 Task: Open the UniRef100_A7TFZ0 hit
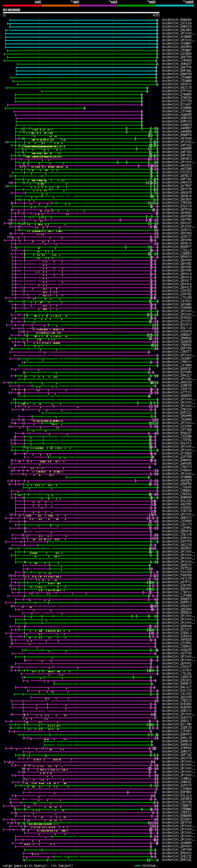(176, 392)
